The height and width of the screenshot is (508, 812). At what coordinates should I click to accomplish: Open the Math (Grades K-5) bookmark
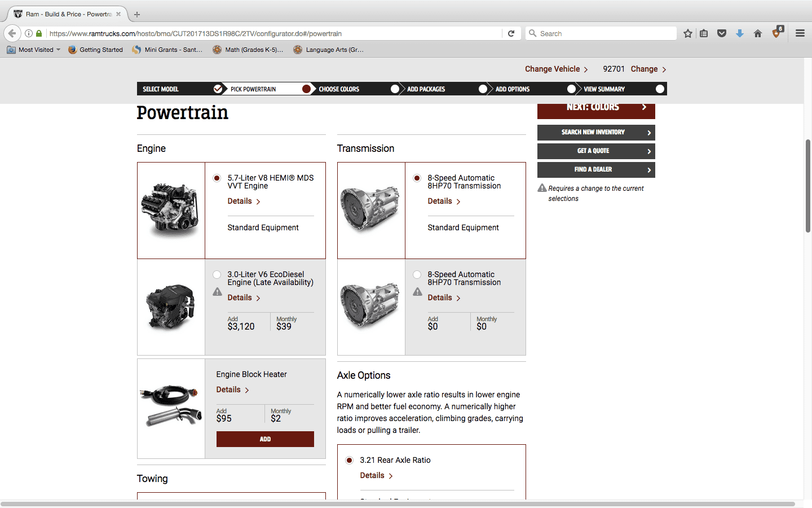coord(248,50)
